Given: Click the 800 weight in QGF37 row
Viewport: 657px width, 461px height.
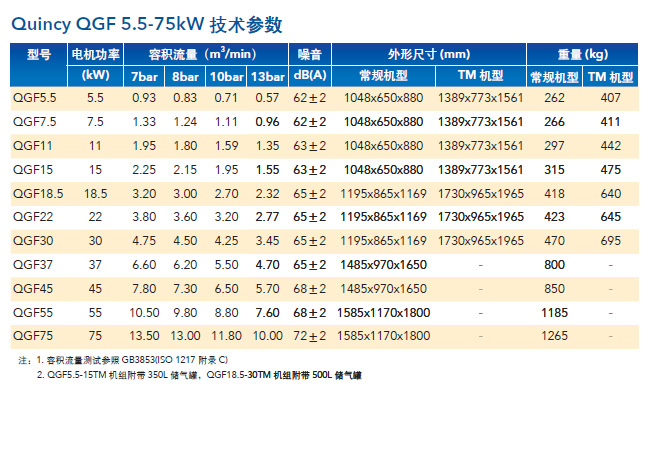Looking at the screenshot, I should (x=554, y=265).
